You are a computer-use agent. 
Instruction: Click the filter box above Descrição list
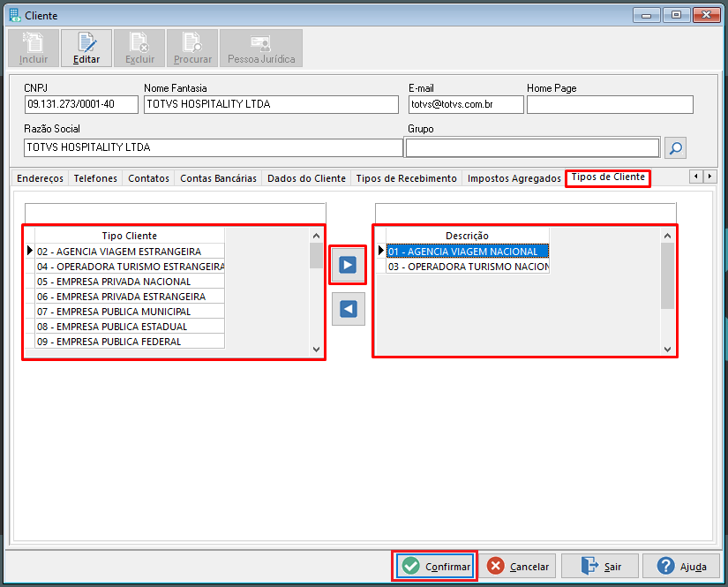click(526, 214)
